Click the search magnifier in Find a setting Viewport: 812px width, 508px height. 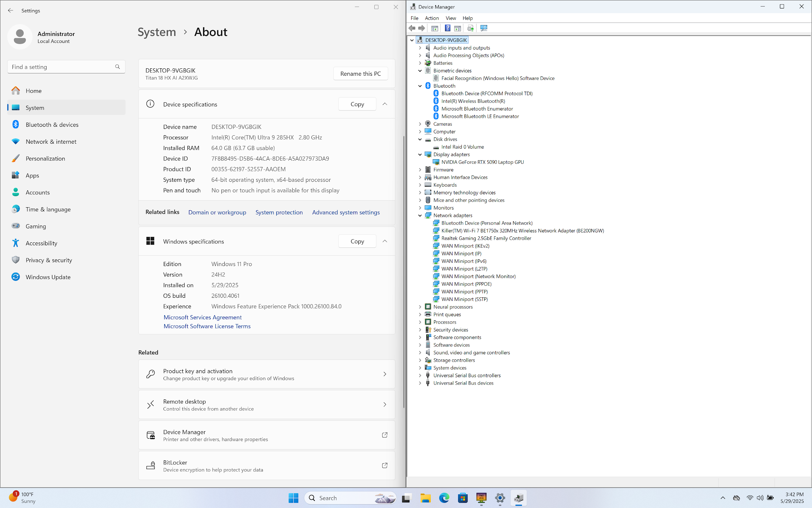point(117,67)
